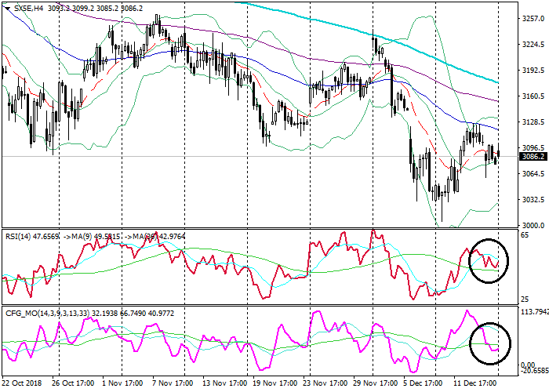Click the black circle annotation in CFG_MO panel
This screenshot has height=392, width=549.
point(490,343)
